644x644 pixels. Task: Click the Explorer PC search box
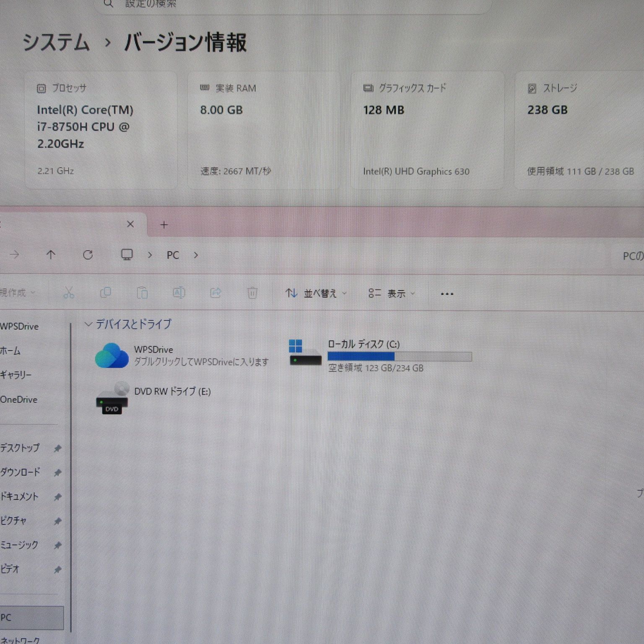[x=633, y=256]
